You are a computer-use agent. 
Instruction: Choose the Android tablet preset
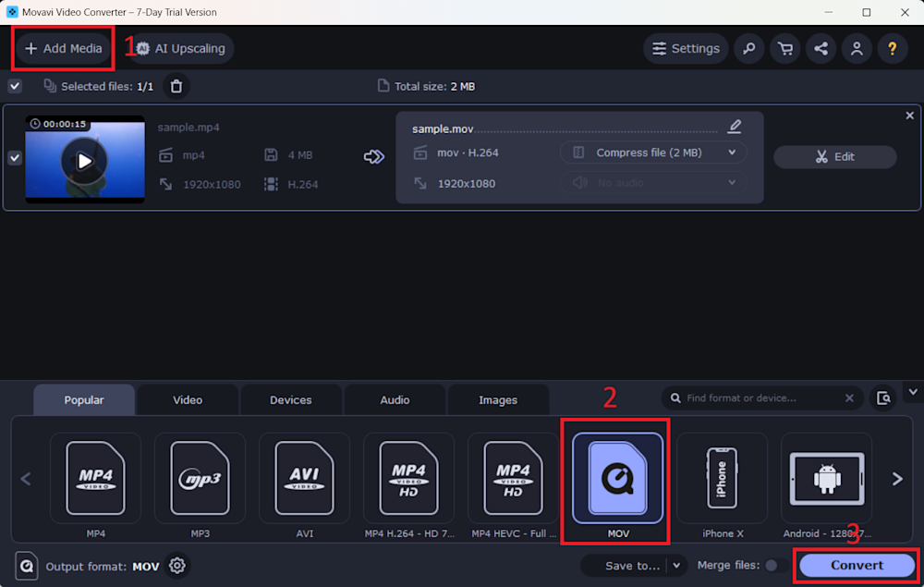tap(827, 478)
